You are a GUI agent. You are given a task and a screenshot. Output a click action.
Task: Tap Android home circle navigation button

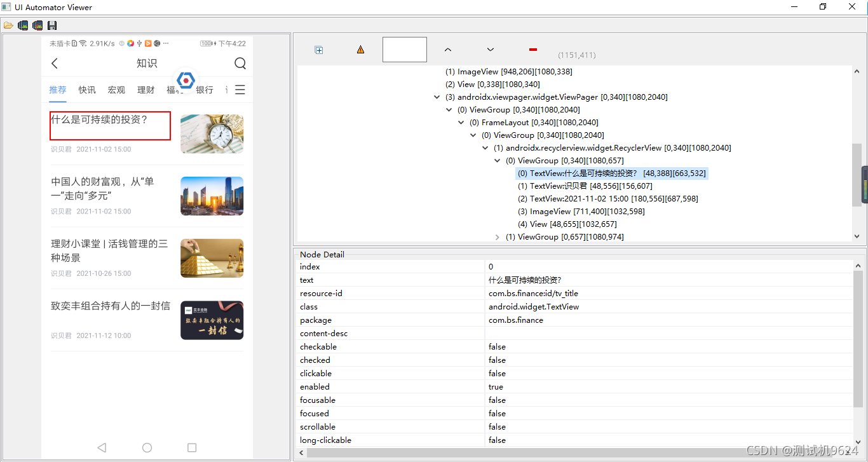[x=147, y=447]
